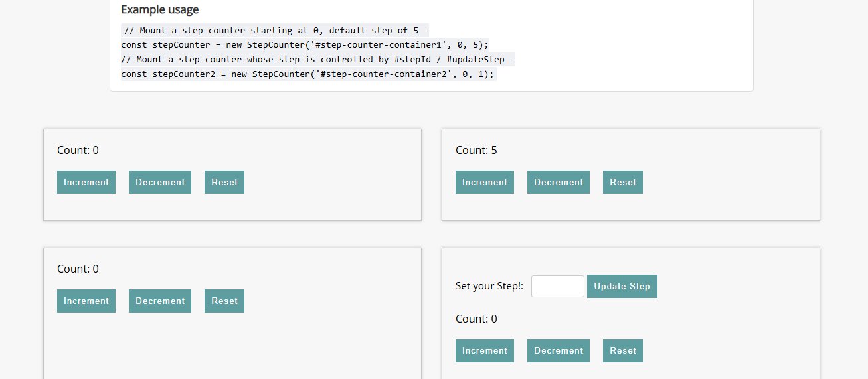Screen dimensions: 868x379
Task: Click Increment in the bottom-left counter card
Action: click(x=86, y=301)
